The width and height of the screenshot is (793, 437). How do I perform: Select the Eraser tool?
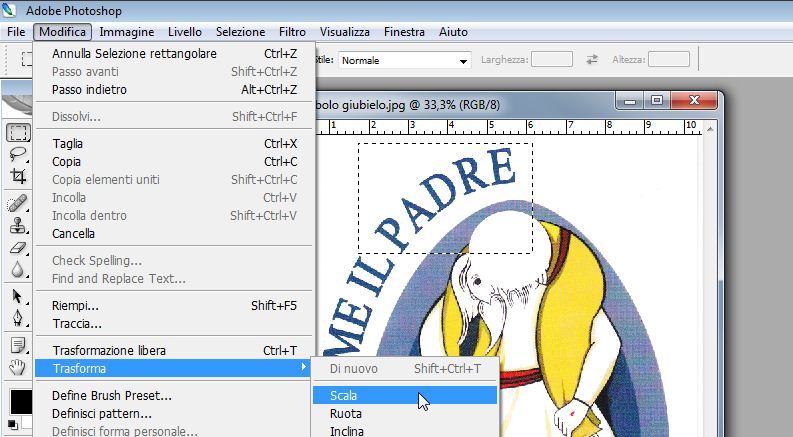tap(18, 248)
